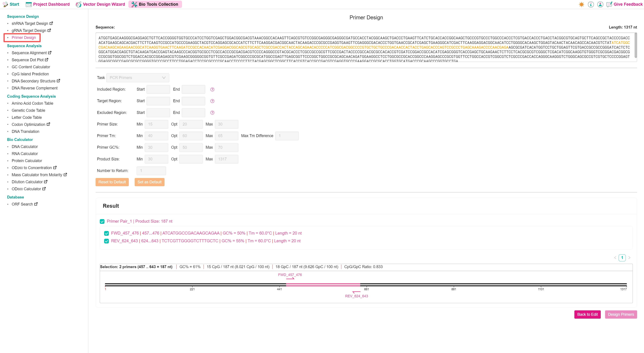Click the Excluded Region help icon
644x353 pixels.
pyautogui.click(x=212, y=113)
